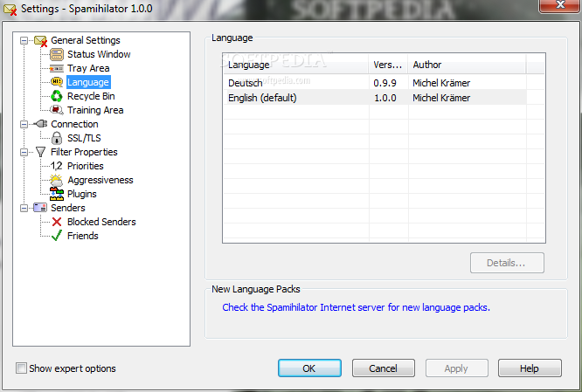This screenshot has width=582, height=392.
Task: Open the Tray Area settings page
Action: pyautogui.click(x=88, y=69)
